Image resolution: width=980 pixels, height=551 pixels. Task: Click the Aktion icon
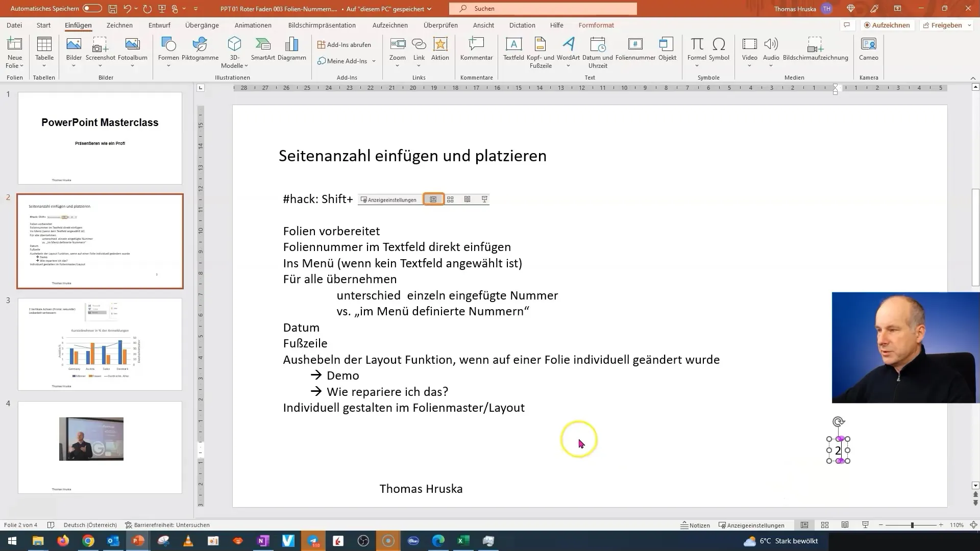coord(440,49)
